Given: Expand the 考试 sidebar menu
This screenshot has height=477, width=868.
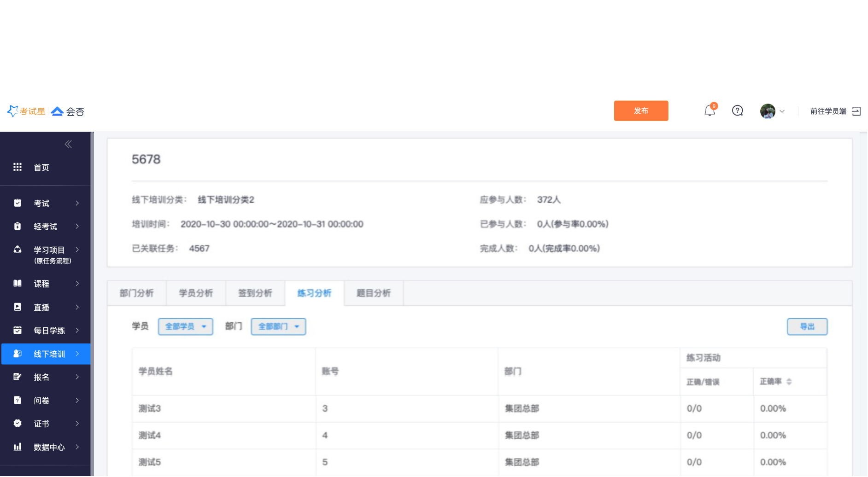Looking at the screenshot, I should [x=46, y=203].
